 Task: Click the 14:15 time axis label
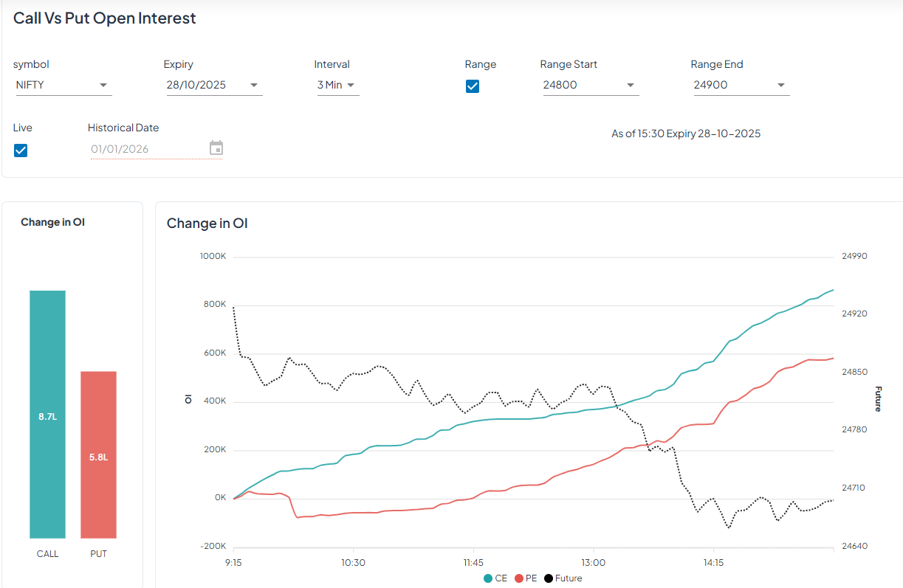pyautogui.click(x=713, y=562)
